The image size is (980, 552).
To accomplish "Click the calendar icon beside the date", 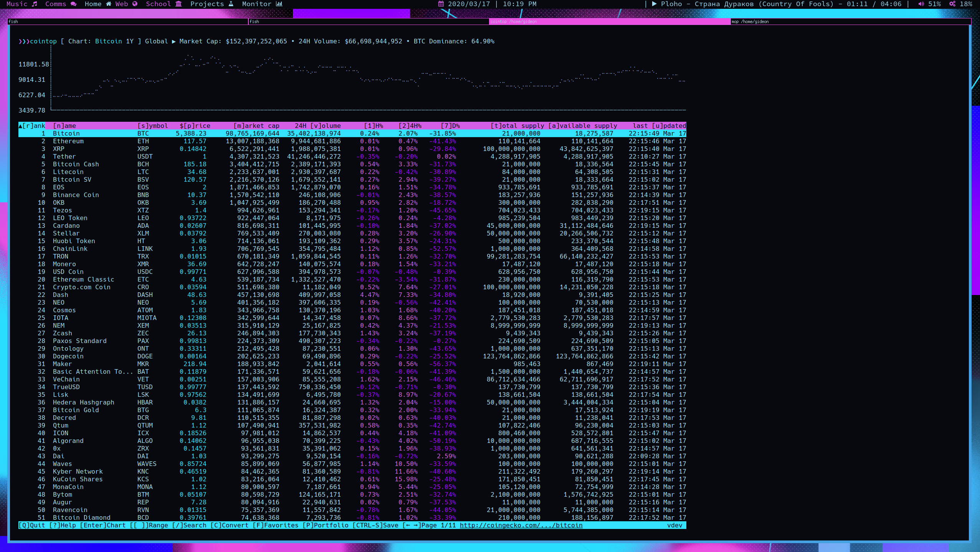I will click(x=441, y=4).
